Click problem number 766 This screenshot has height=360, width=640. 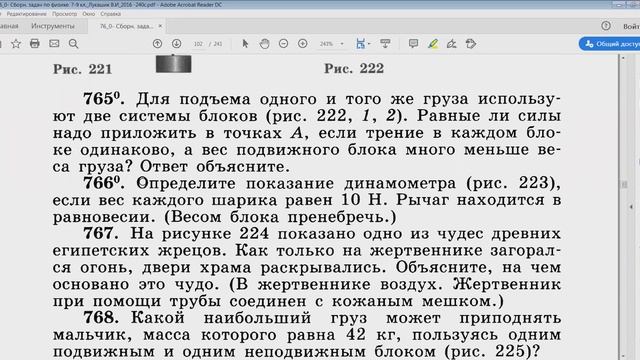104,183
